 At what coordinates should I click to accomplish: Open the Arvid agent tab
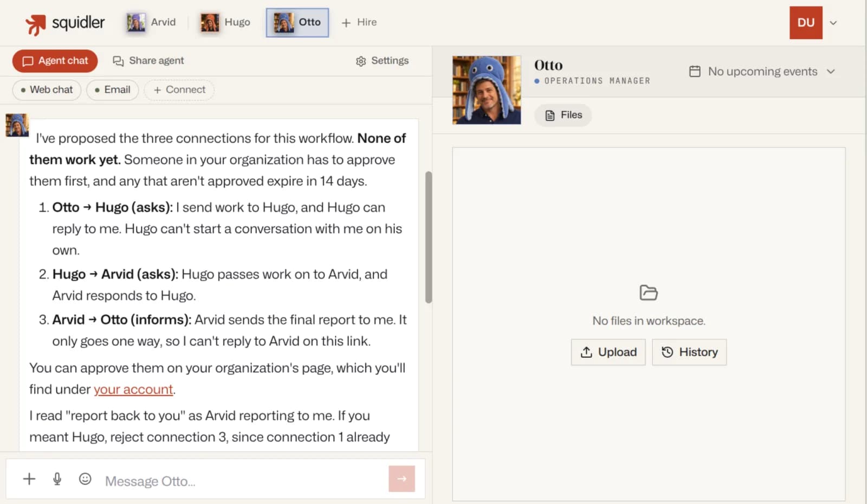tap(151, 22)
